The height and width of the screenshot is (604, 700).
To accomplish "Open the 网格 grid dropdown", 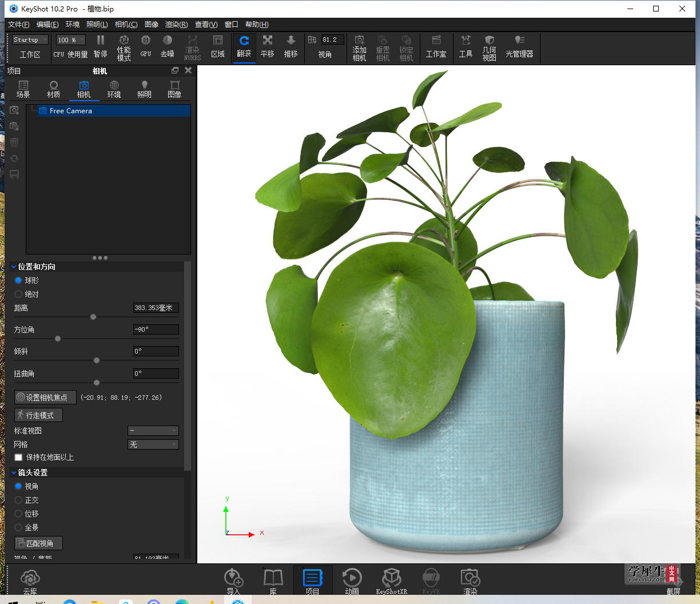I will click(x=153, y=444).
